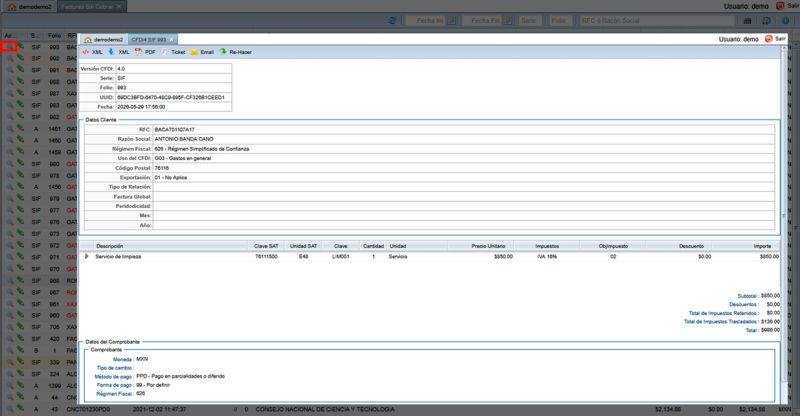
Task: Switch to demodemo2 tab in CFDI window
Action: tap(104, 39)
